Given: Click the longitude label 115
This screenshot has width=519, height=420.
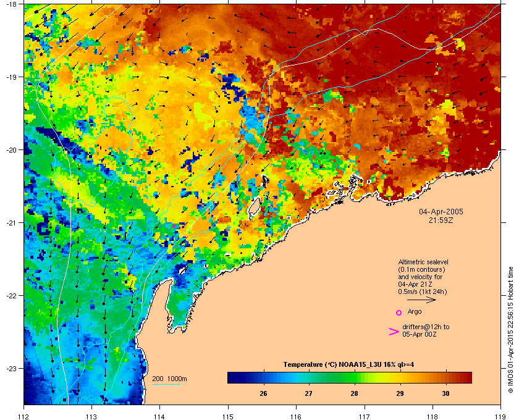Looking at the screenshot, I should pos(228,417).
